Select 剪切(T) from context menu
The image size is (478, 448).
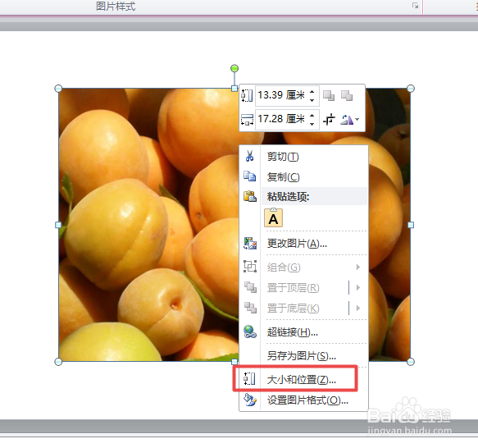[303, 157]
